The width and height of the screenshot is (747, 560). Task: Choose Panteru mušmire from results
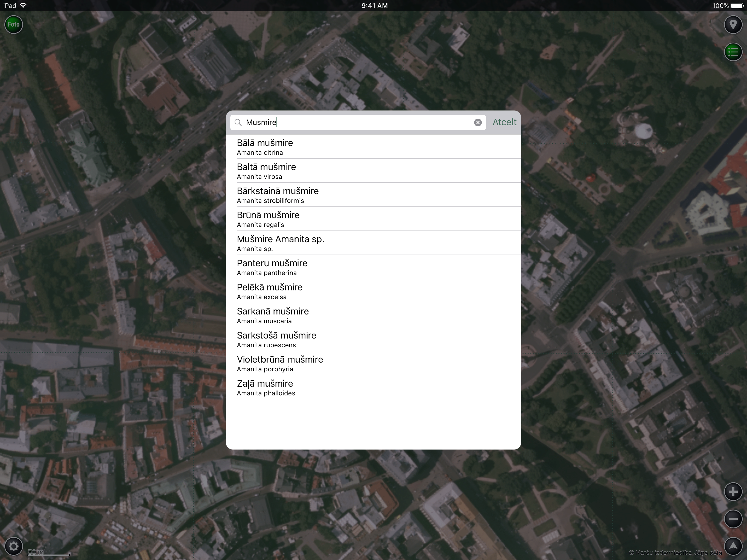click(x=373, y=267)
